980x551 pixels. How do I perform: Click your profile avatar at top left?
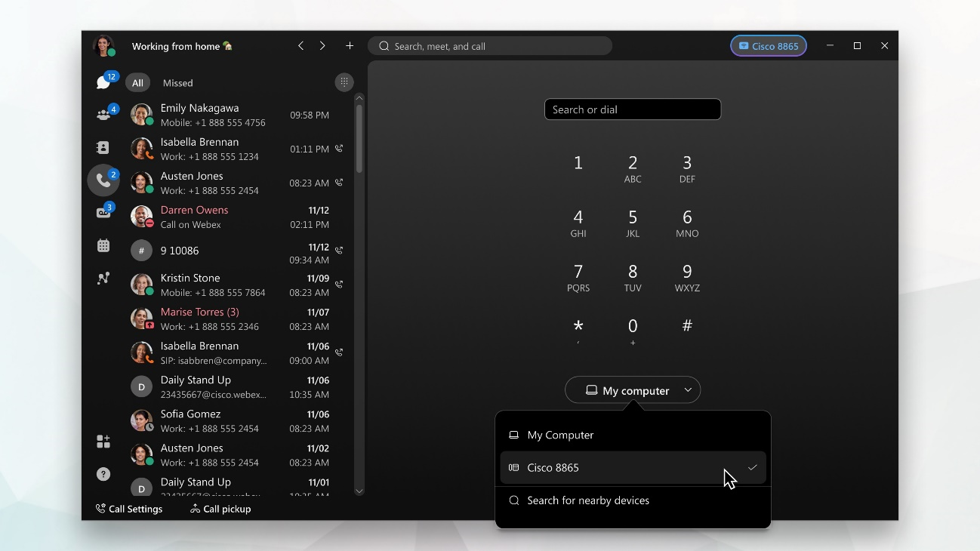pyautogui.click(x=103, y=45)
